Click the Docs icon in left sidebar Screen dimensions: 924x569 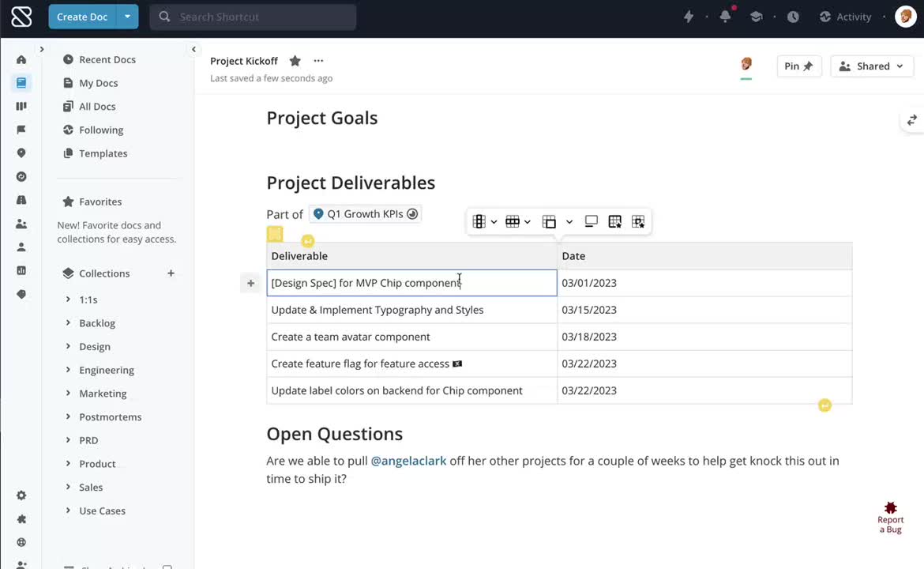21,82
